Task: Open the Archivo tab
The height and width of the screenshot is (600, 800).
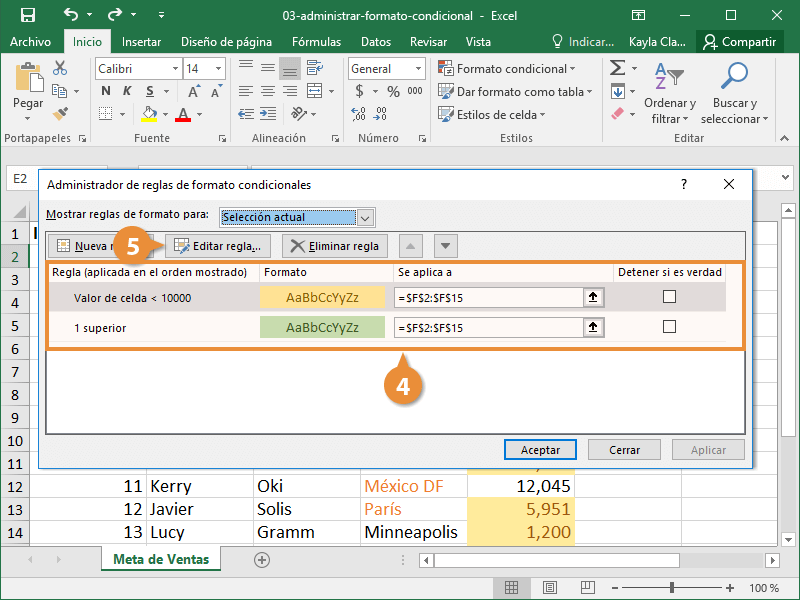Action: click(x=31, y=42)
